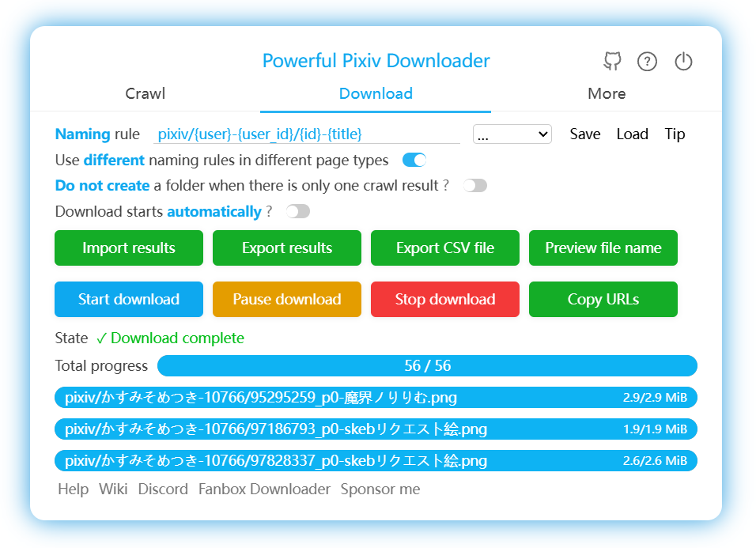
Task: Open the Fanbox Downloader link
Action: [264, 489]
